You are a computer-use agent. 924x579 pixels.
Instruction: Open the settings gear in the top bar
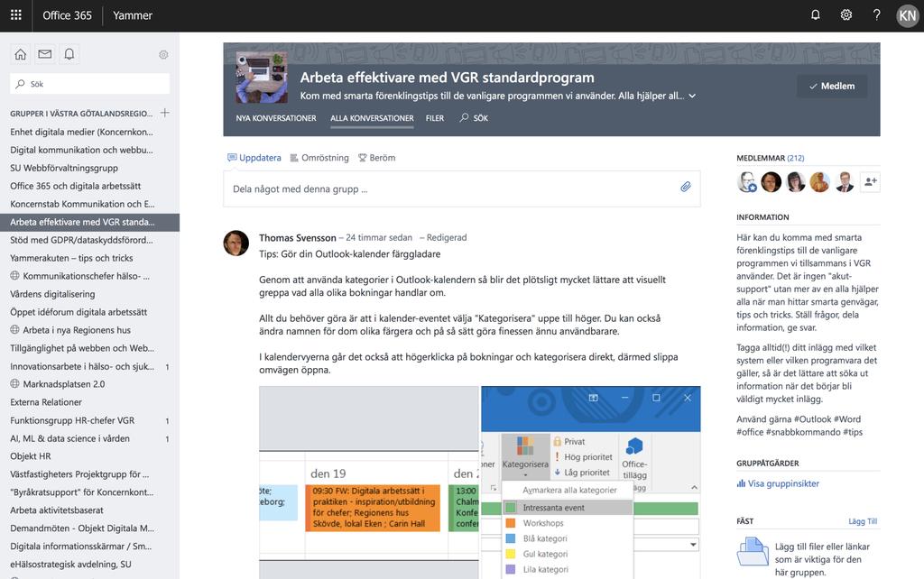(846, 15)
